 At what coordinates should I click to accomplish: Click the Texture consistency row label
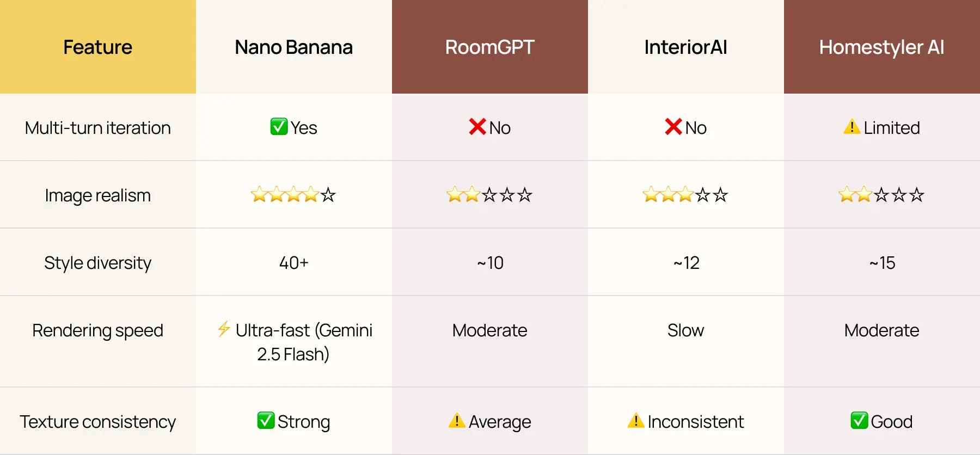click(x=98, y=422)
